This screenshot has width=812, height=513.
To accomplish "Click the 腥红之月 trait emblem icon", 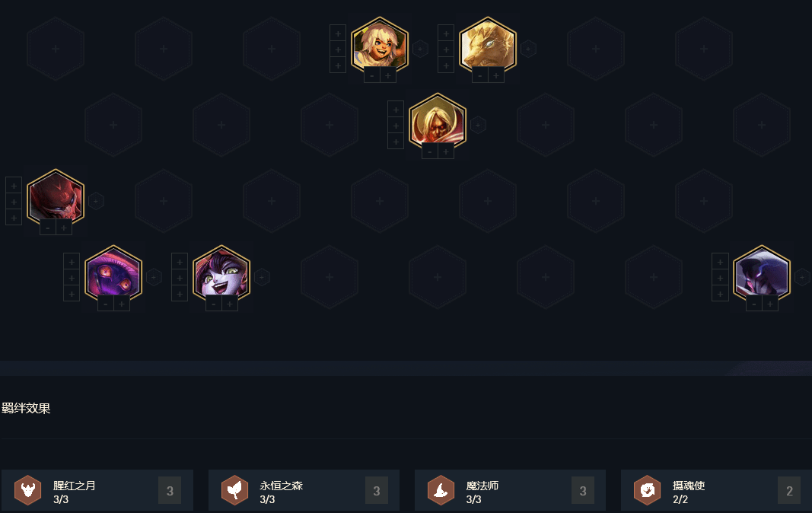I will coord(27,489).
